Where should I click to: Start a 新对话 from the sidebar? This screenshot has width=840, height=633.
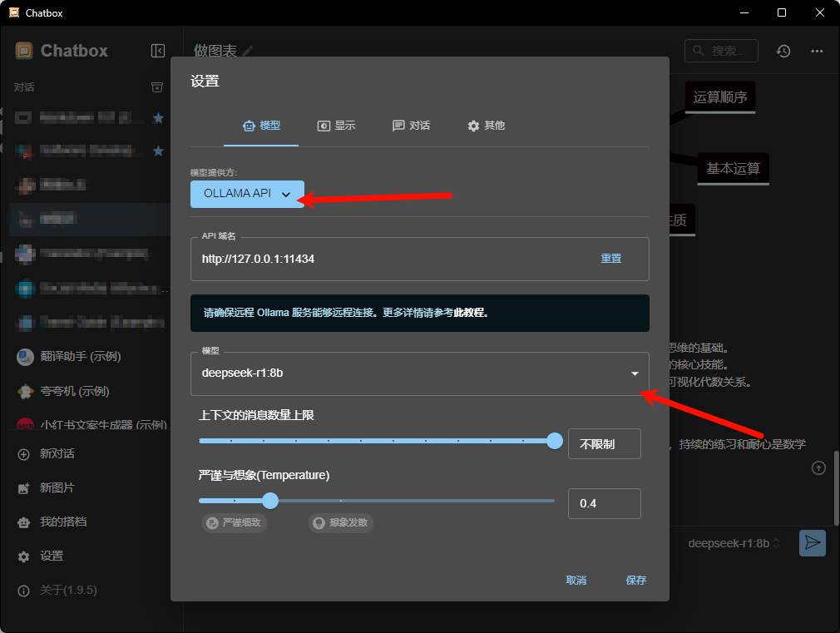(57, 453)
